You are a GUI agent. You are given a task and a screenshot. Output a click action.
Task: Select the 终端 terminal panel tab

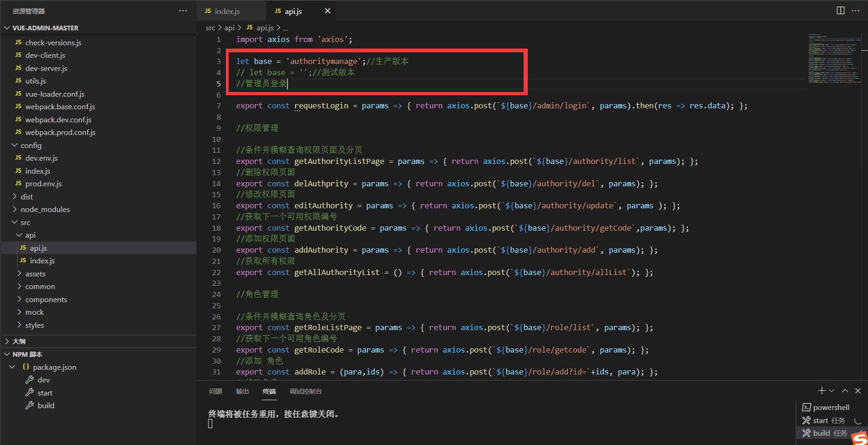(x=269, y=391)
